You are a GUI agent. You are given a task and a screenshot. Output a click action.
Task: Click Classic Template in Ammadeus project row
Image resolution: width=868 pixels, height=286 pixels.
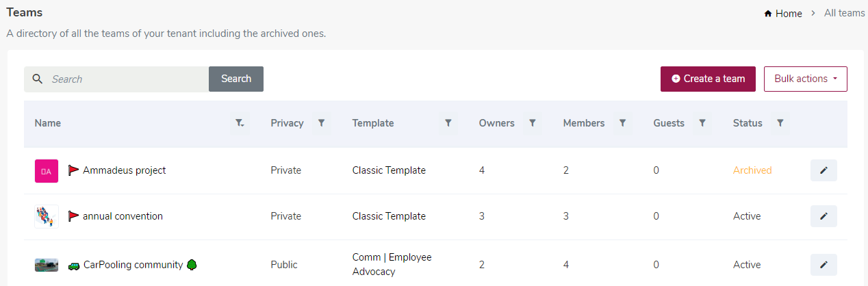pos(389,170)
